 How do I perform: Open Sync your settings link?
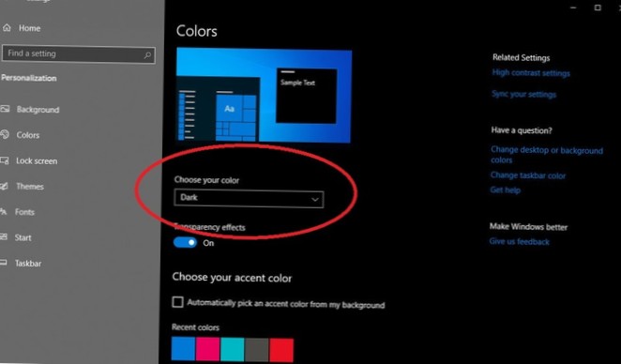(x=523, y=94)
